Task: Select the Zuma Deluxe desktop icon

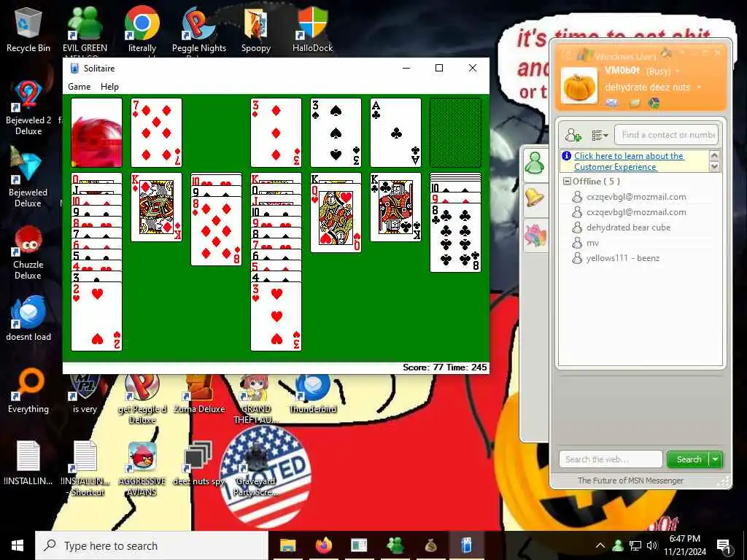Action: [x=199, y=394]
